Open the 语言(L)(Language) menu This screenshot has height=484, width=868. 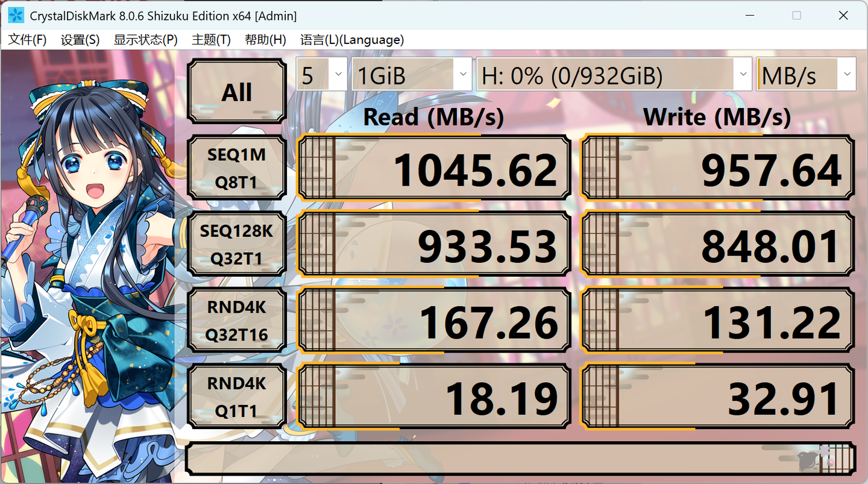click(352, 40)
